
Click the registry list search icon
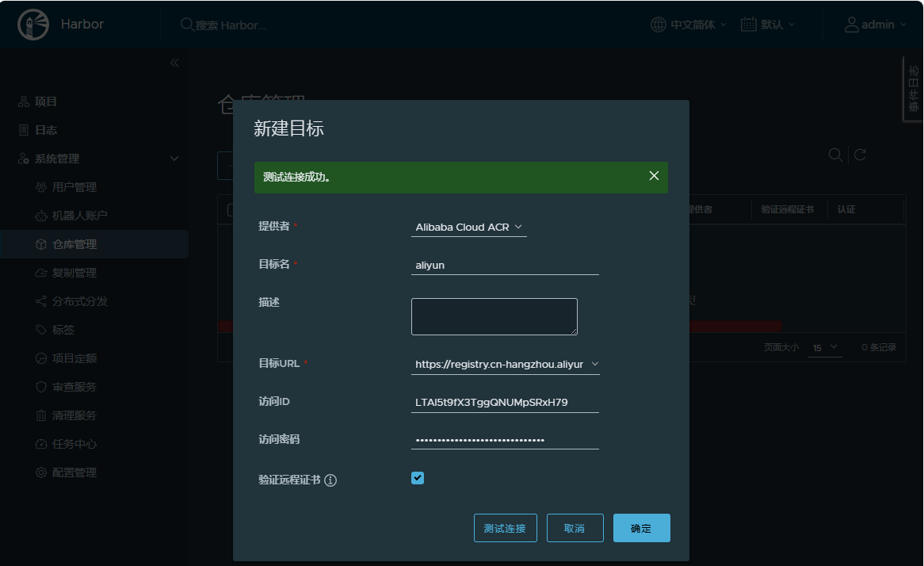tap(835, 155)
